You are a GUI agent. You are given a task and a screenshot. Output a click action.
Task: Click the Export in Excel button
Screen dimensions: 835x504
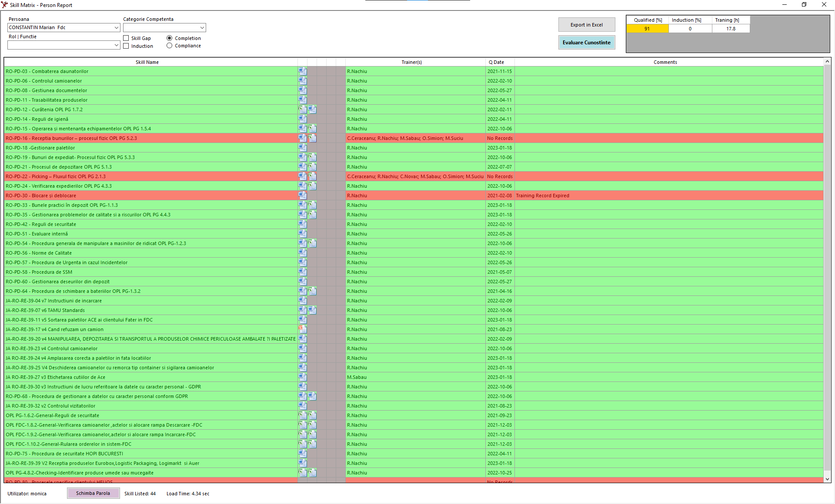point(587,25)
